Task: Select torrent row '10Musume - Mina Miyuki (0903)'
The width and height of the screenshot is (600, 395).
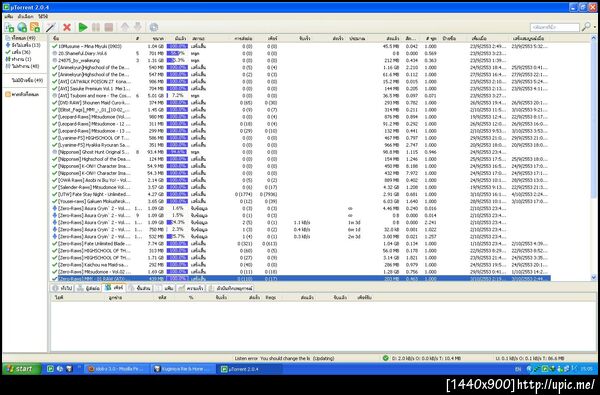Action: [300, 46]
